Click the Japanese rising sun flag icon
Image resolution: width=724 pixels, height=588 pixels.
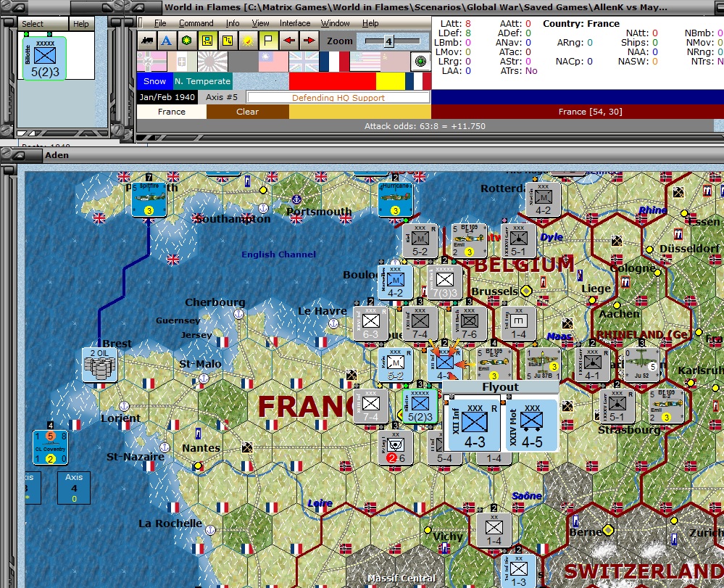coord(215,62)
